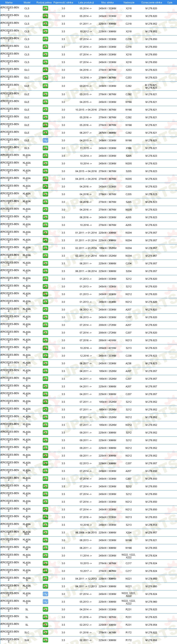177x644 pixels.
Task: Click the Oznaczenie silnika column header
Action: [151, 2]
